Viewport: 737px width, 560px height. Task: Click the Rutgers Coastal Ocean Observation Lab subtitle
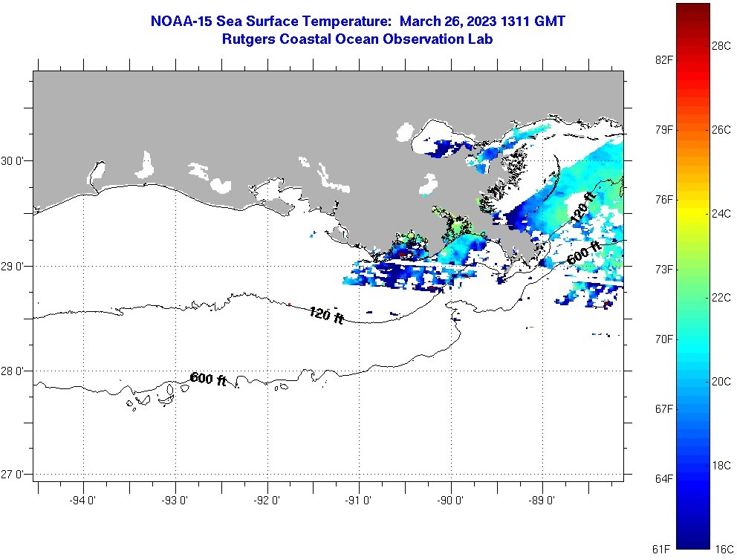pyautogui.click(x=357, y=39)
